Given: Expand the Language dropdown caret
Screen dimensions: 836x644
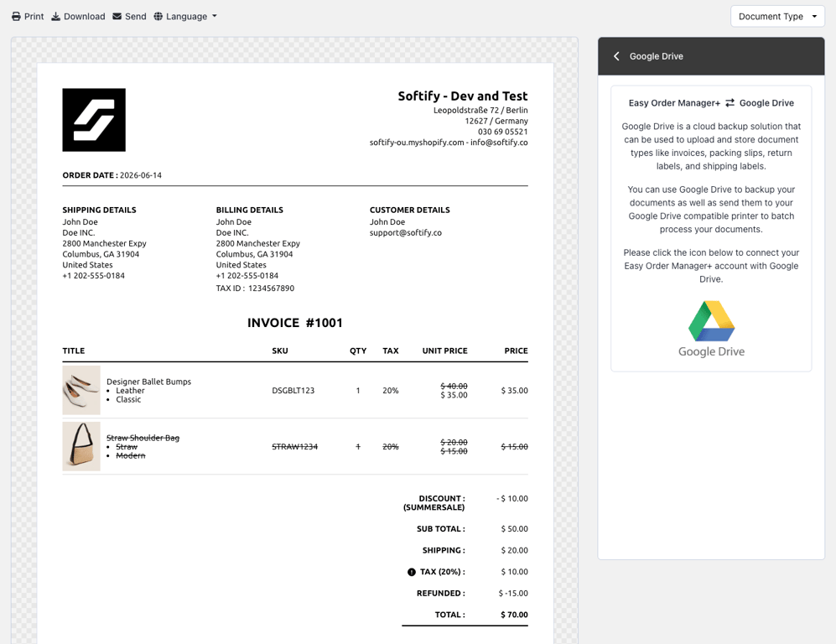Looking at the screenshot, I should tap(215, 17).
